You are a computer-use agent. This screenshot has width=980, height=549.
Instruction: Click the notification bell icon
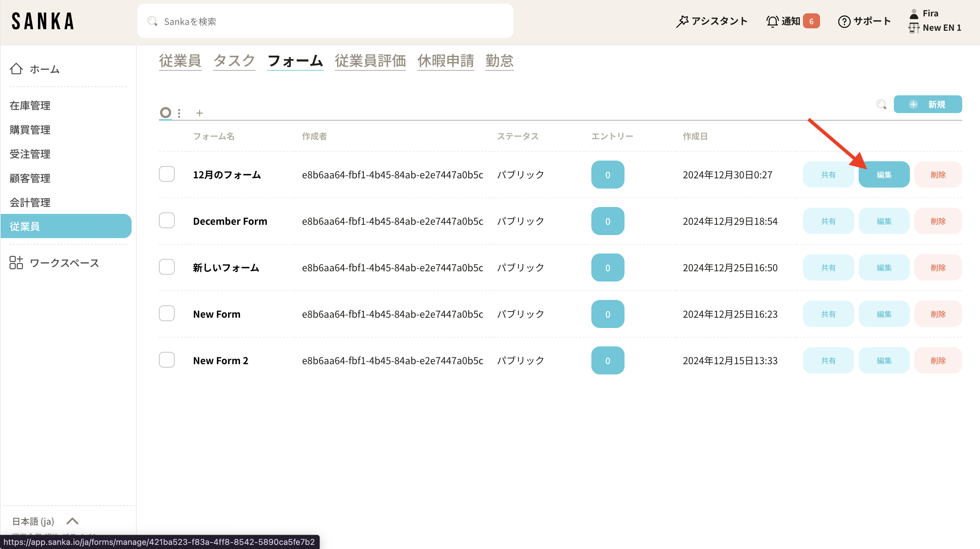click(772, 21)
